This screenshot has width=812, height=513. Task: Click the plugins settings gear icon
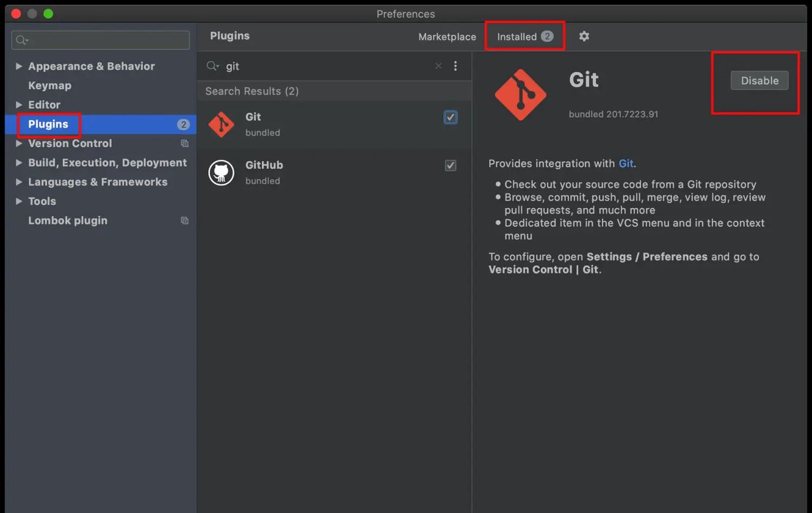(x=584, y=36)
